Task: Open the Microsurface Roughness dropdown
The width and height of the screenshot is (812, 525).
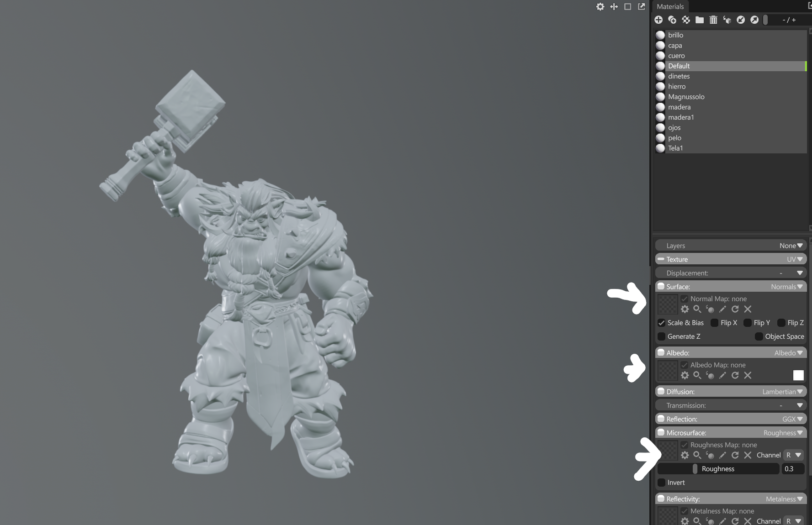Action: point(783,433)
